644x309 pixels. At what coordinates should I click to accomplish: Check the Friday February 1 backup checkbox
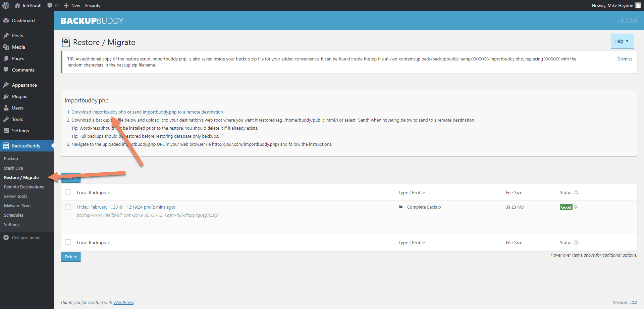pos(68,207)
